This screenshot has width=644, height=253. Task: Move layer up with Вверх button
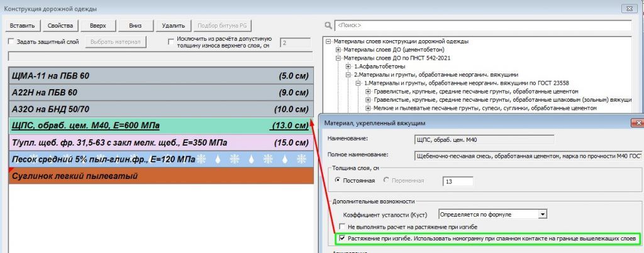click(97, 25)
